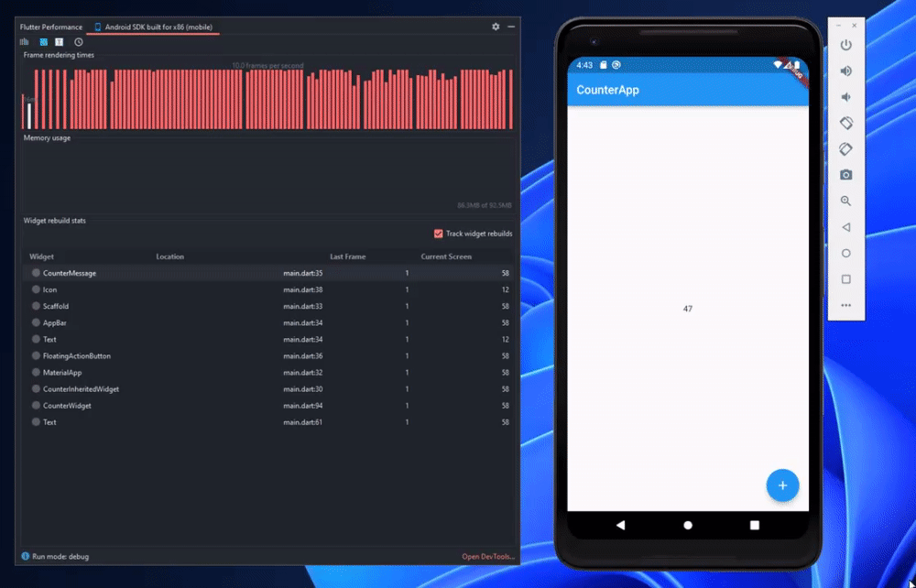Sort by the Widget column header
Viewport: 916px width, 588px height.
tap(41, 256)
